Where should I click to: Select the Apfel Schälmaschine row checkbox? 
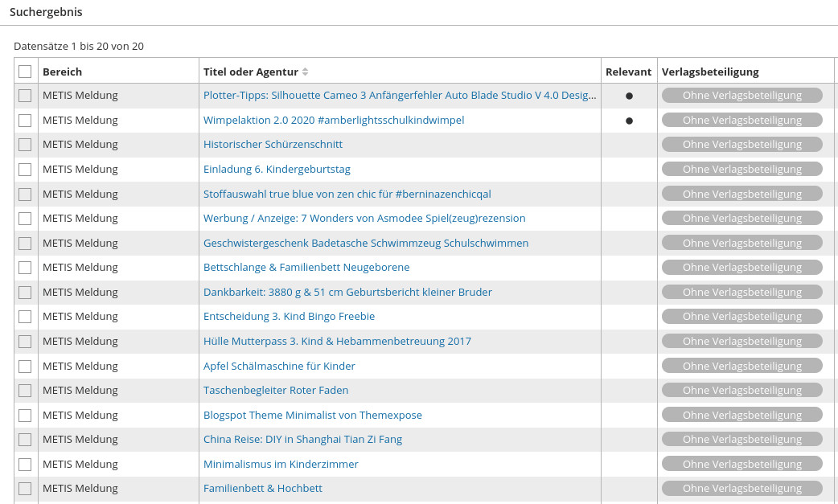(x=25, y=366)
